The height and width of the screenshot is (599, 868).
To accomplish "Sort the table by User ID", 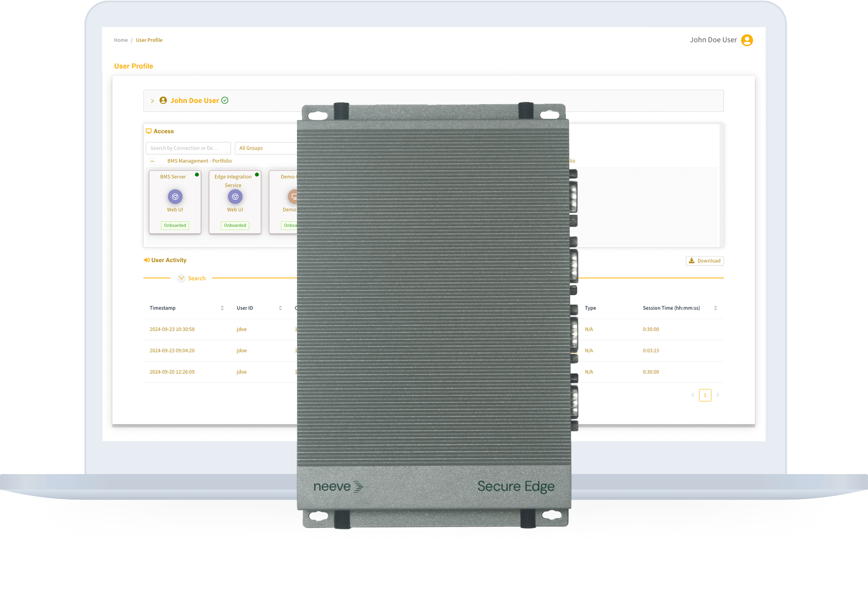I will pyautogui.click(x=280, y=308).
